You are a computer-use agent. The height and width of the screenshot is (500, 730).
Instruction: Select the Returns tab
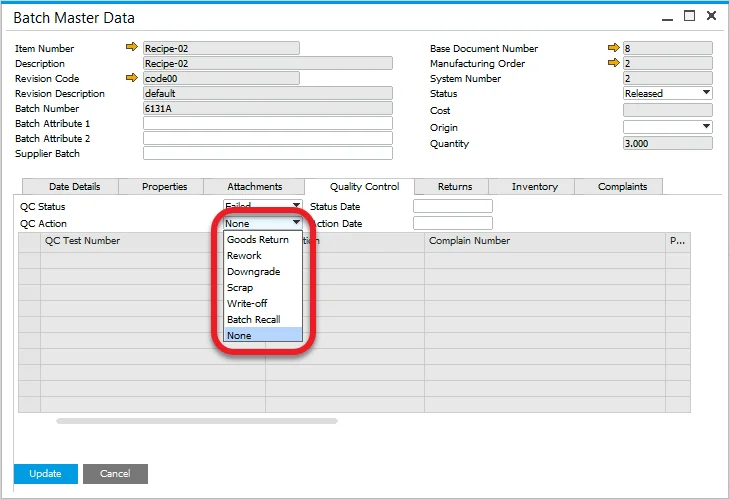coord(455,187)
